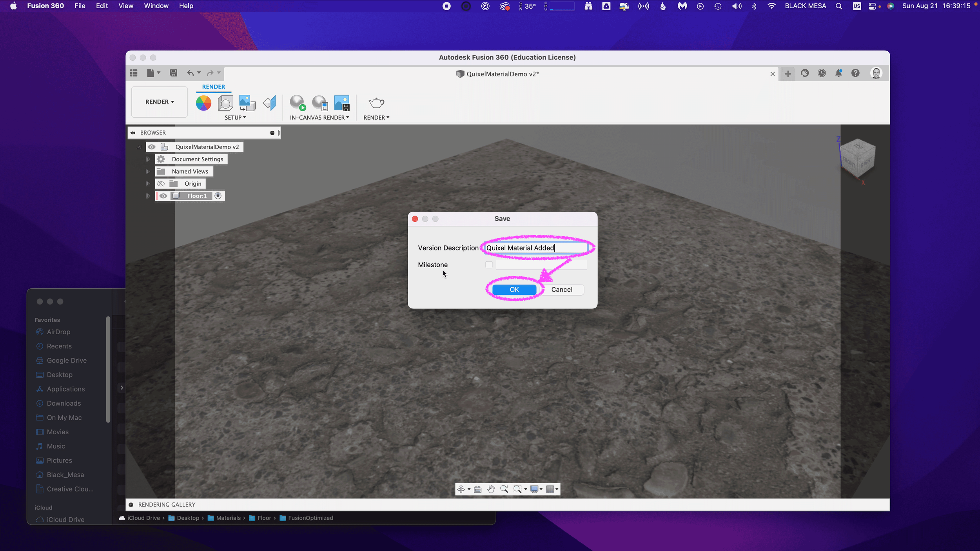Open the Job Status clock icon
This screenshot has width=980, height=551.
point(822,73)
